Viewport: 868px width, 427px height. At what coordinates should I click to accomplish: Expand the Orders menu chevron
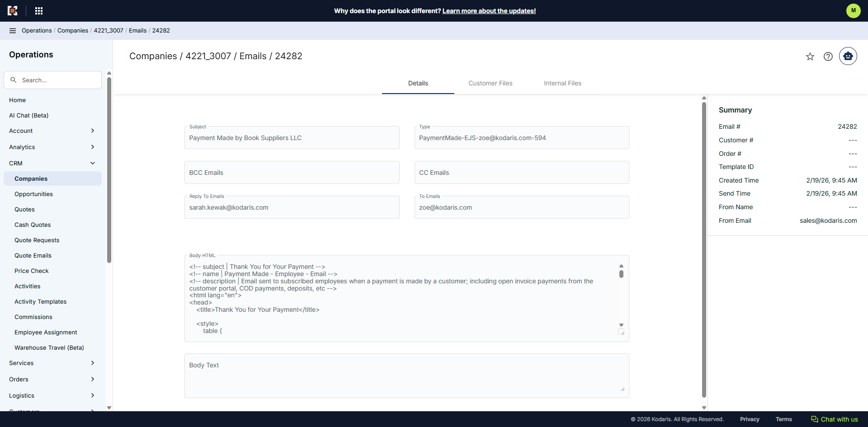(93, 379)
